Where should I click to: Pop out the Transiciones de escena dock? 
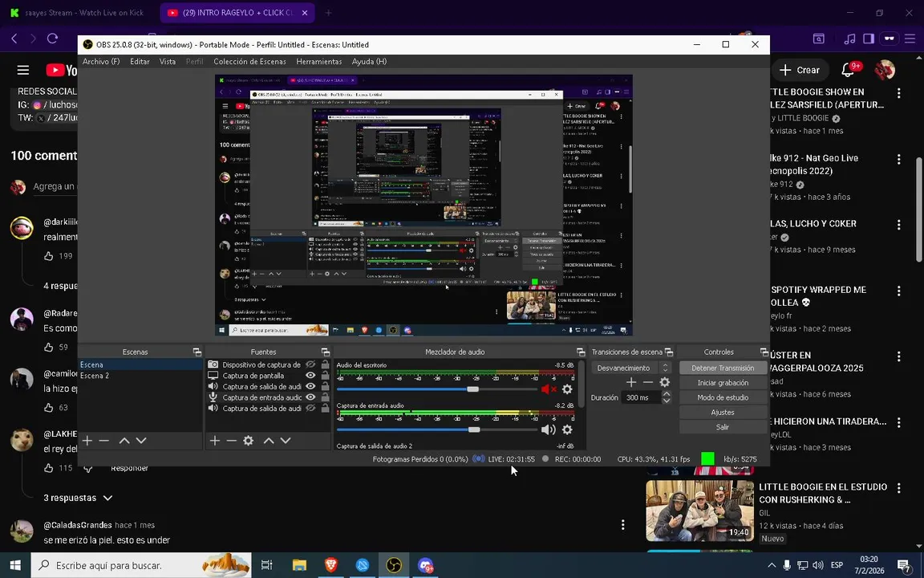point(669,352)
